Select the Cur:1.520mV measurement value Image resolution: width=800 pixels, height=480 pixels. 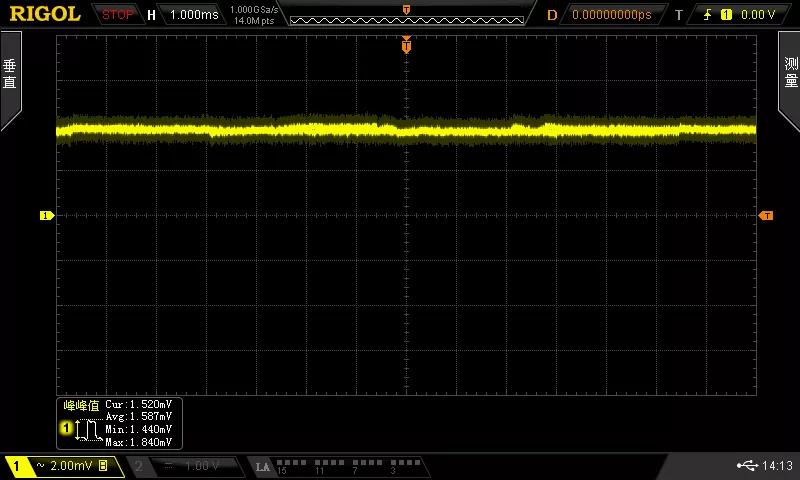[139, 405]
